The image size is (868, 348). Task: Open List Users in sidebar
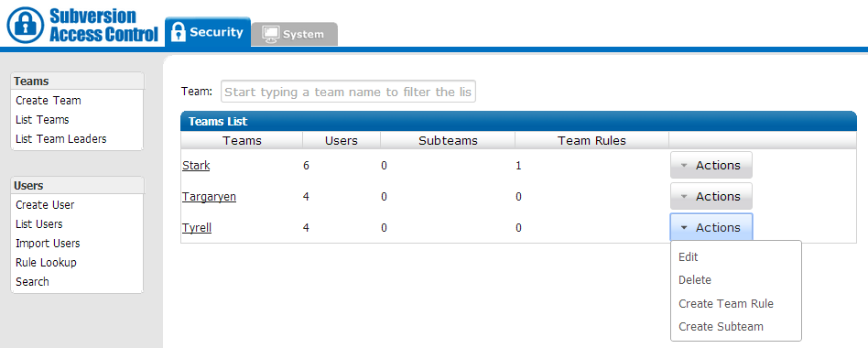(x=38, y=224)
